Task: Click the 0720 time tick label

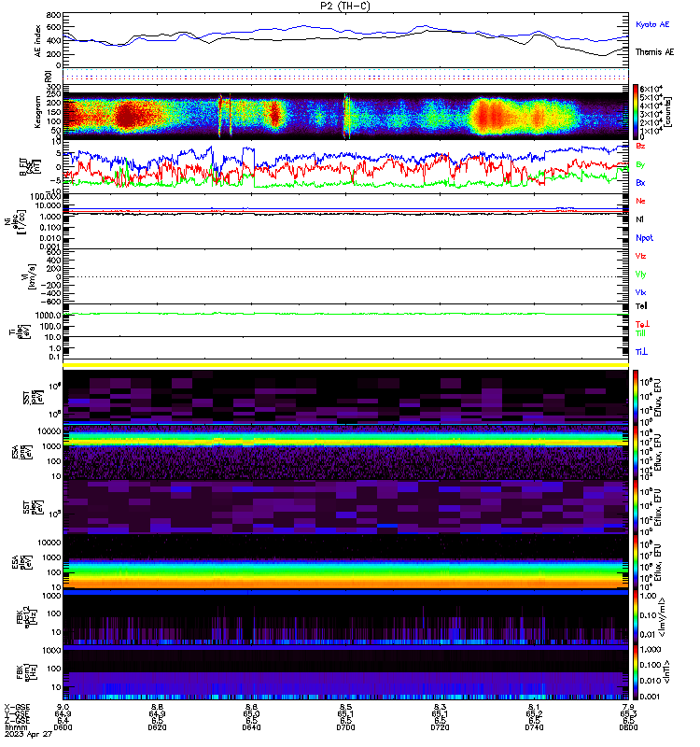Action: coord(440,727)
